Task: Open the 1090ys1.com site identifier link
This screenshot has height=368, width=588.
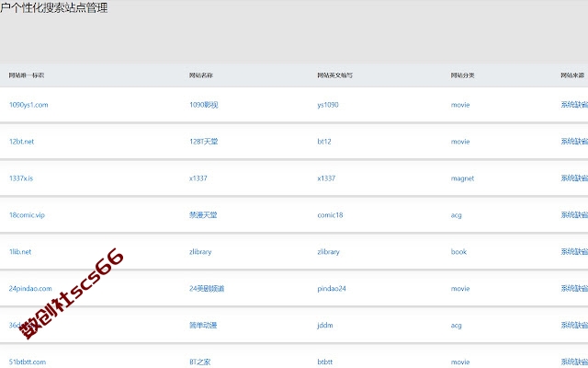Action: (28, 105)
